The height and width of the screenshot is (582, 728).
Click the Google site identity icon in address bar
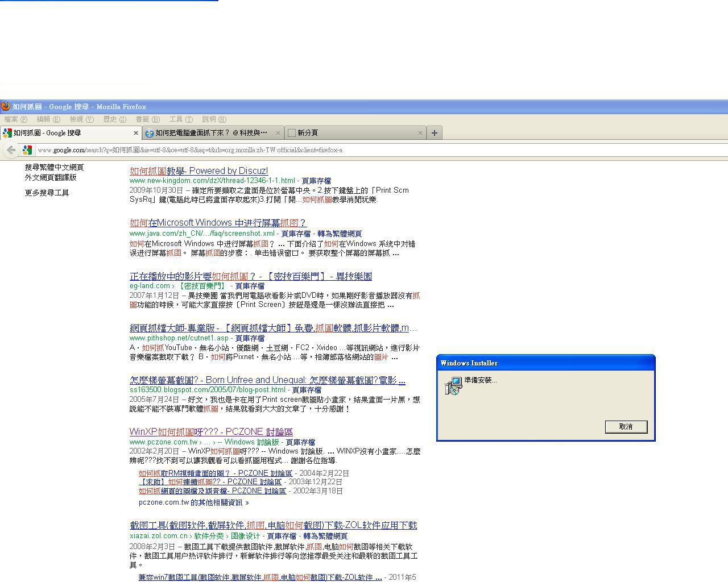(27, 150)
